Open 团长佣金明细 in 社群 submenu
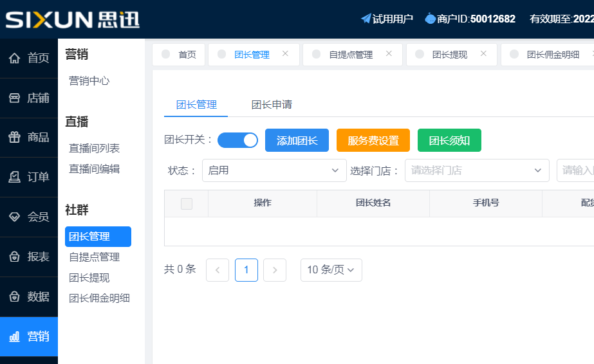 (99, 298)
